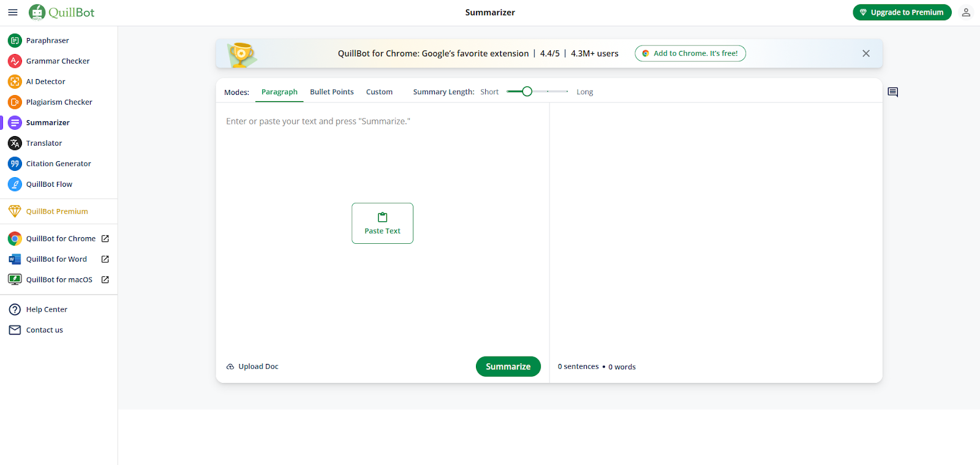Open QuillBot Flow sidebar label

(49, 184)
